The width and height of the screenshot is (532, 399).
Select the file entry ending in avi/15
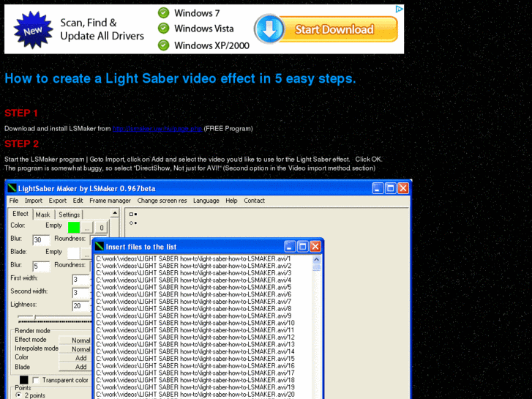pyautogui.click(x=195, y=359)
